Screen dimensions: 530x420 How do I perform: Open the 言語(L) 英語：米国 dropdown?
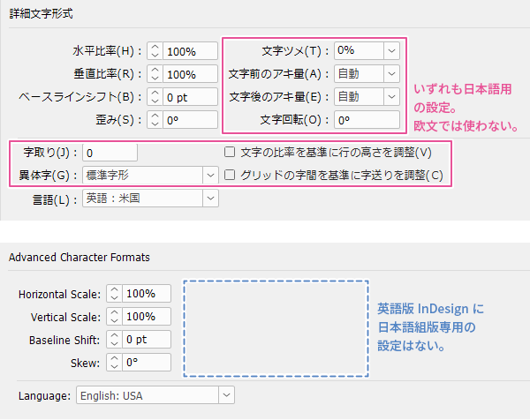209,199
